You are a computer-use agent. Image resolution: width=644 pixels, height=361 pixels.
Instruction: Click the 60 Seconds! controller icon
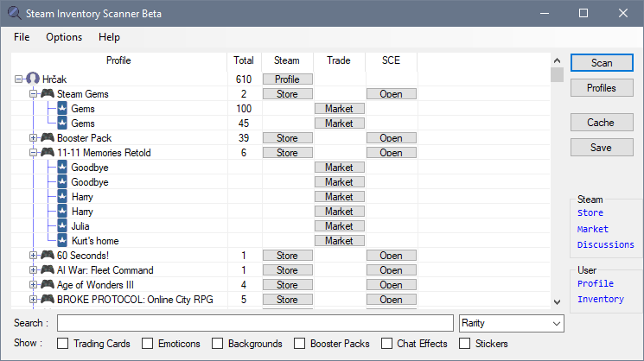point(48,256)
